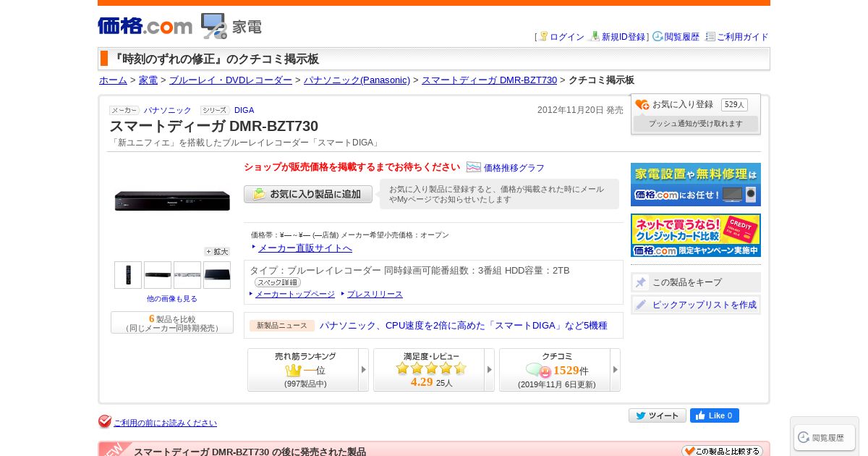Click 家電設置や無料修理 banner
Image resolution: width=868 pixels, height=456 pixels.
696,185
